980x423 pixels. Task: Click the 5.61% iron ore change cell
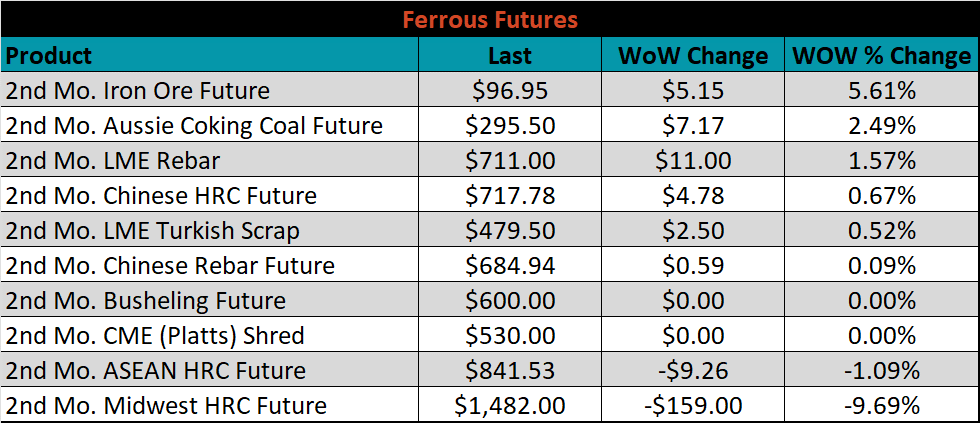pyautogui.click(x=882, y=90)
